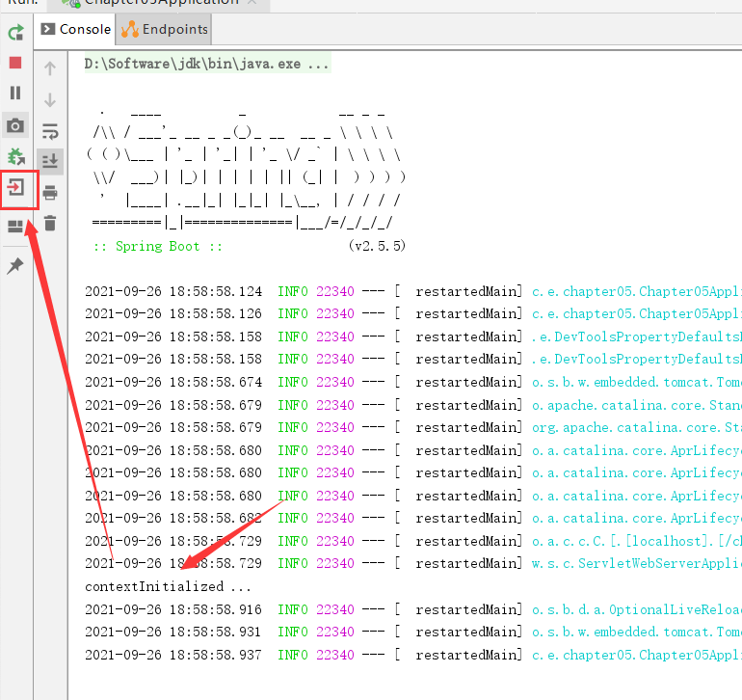Pin the Run tab with the pin icon
This screenshot has height=700, width=742.
15,265
